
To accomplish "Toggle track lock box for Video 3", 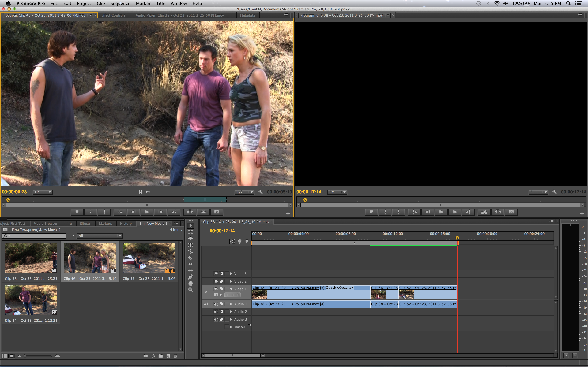I will click(227, 274).
